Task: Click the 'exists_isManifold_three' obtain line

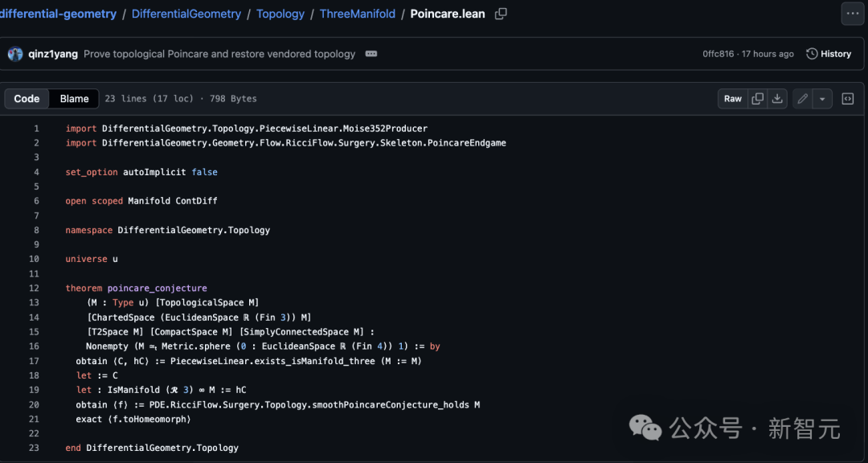Action: click(249, 361)
